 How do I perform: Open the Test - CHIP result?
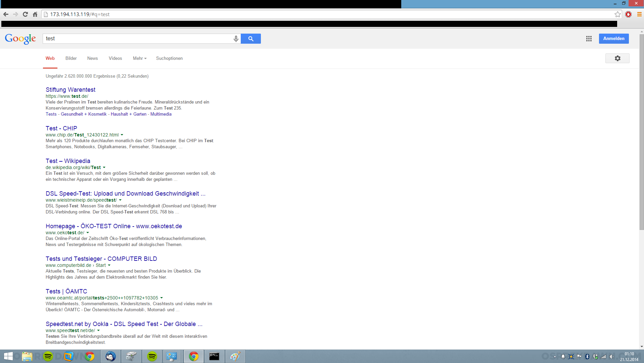click(61, 128)
